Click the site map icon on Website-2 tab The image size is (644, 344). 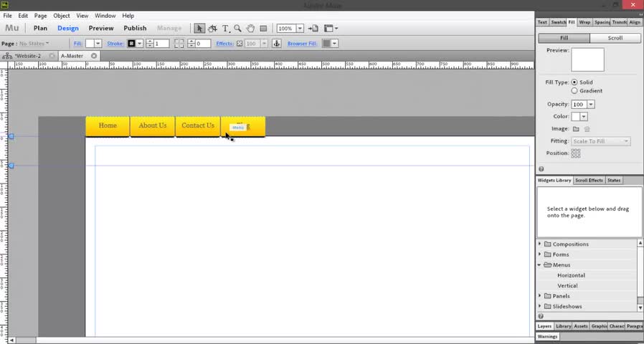coord(7,56)
